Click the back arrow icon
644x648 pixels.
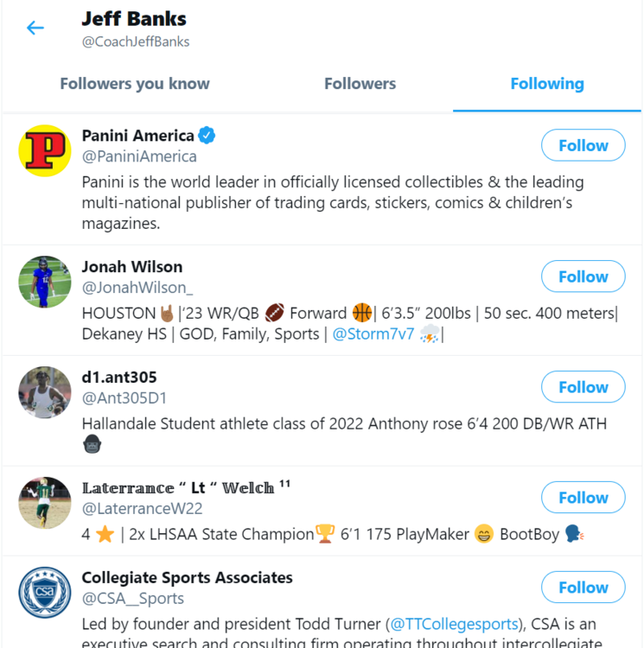(35, 28)
